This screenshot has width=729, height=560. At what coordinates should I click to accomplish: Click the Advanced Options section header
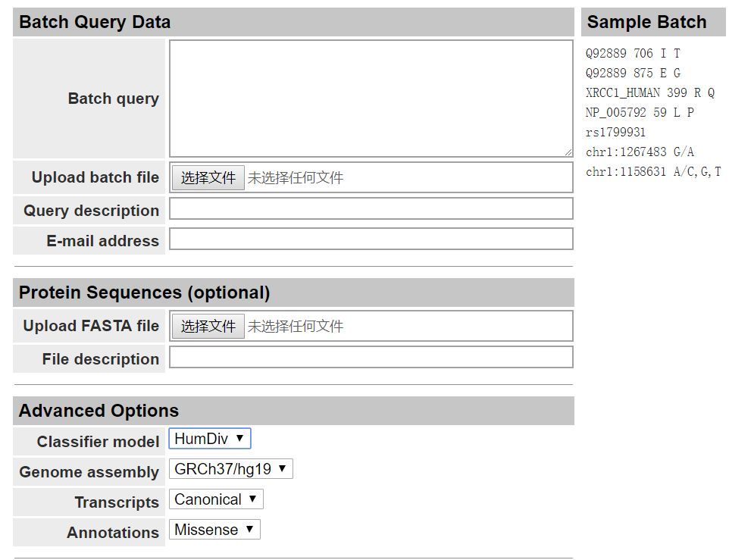[x=99, y=411]
